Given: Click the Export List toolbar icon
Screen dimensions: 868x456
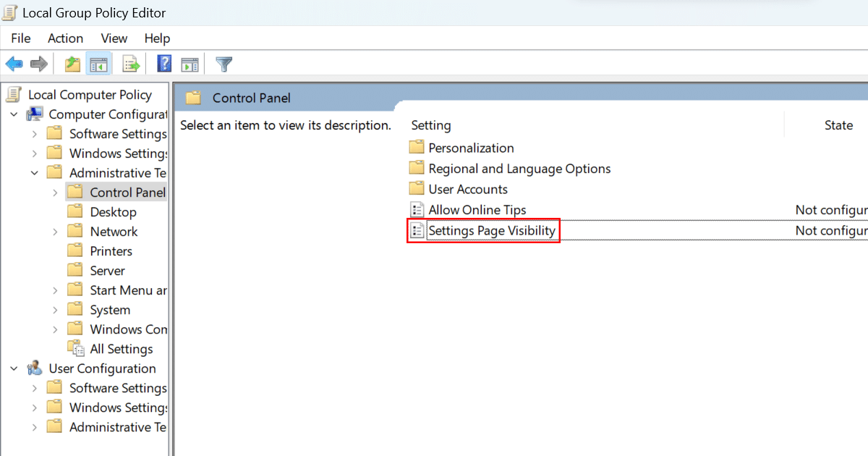Looking at the screenshot, I should 131,64.
